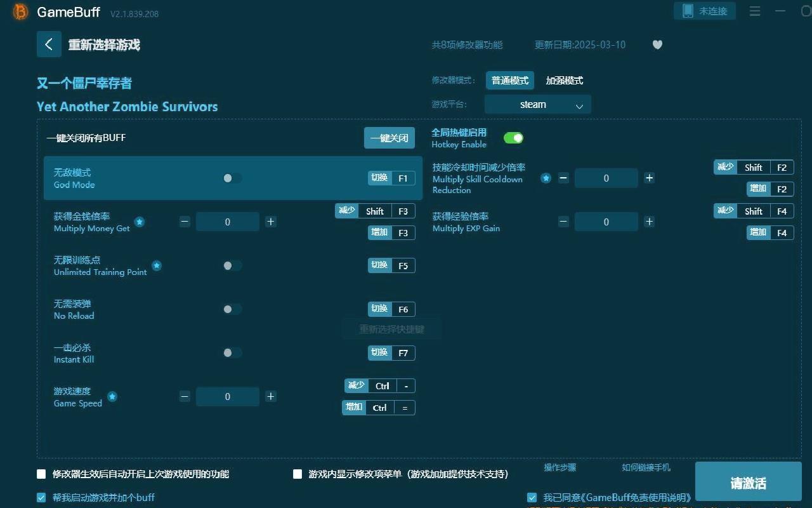The image size is (812, 508).
Task: Toggle God Mode switch
Action: click(232, 178)
